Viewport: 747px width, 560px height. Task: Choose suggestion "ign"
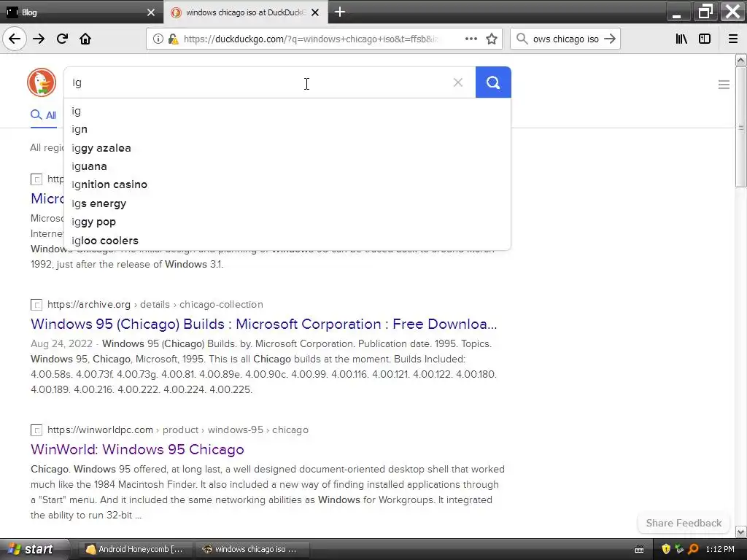pos(287,129)
